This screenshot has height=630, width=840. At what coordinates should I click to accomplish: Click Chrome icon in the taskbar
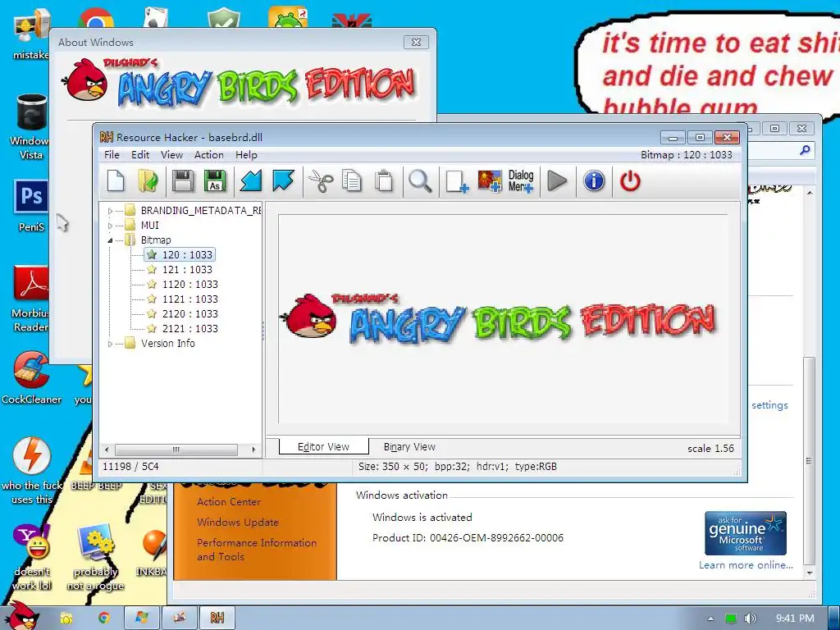click(104, 619)
